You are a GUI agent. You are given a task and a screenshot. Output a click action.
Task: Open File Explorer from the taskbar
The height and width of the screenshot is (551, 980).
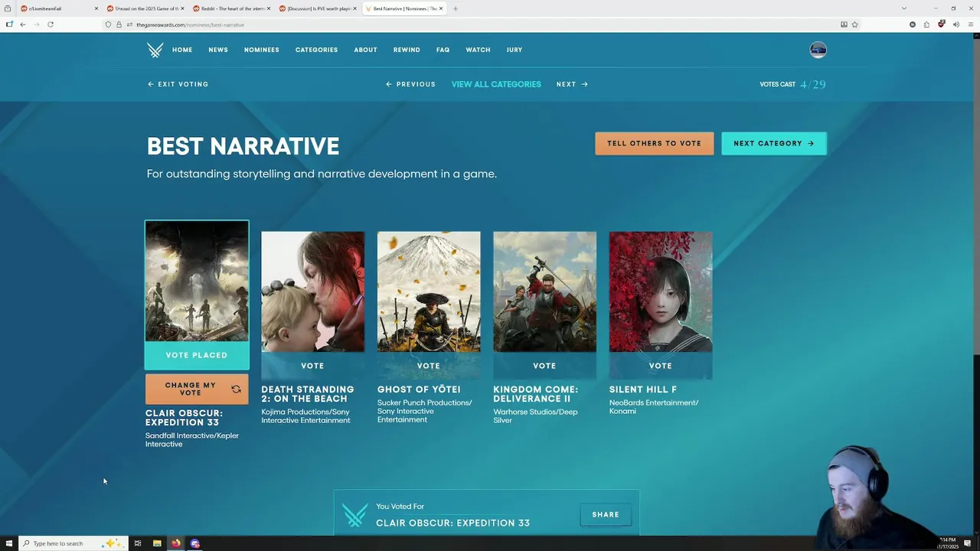coord(157,543)
